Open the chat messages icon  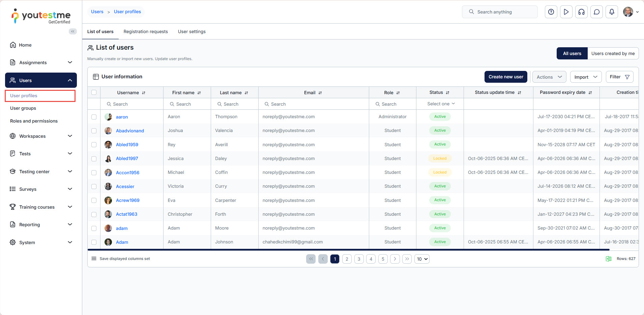click(596, 12)
